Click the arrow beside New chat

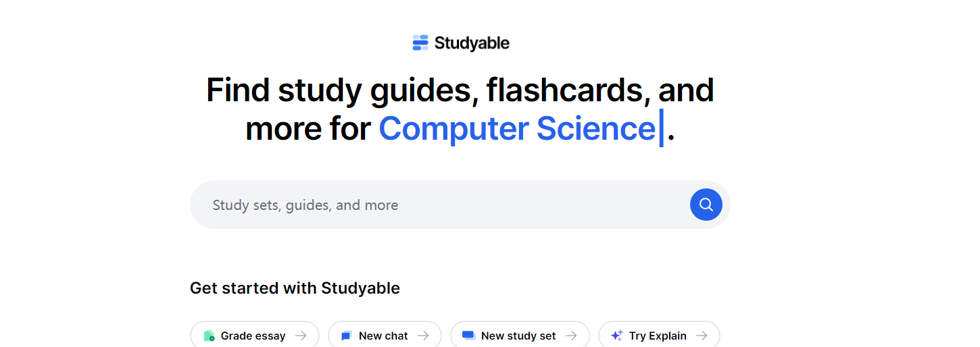pyautogui.click(x=423, y=336)
